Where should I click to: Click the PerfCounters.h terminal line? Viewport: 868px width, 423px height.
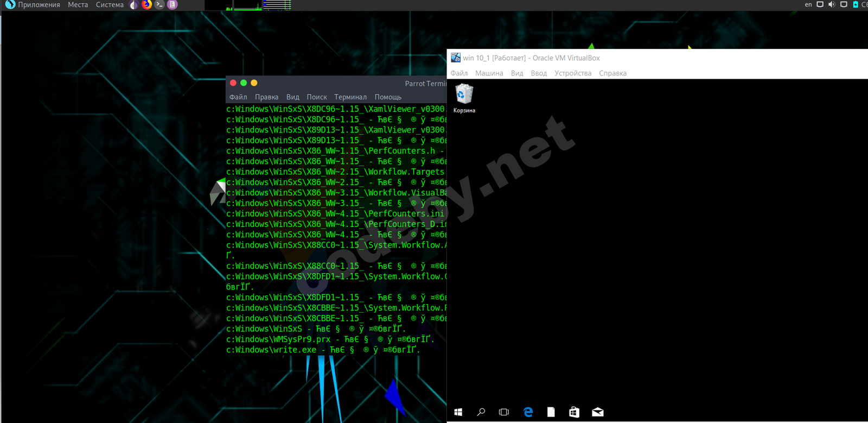(336, 151)
